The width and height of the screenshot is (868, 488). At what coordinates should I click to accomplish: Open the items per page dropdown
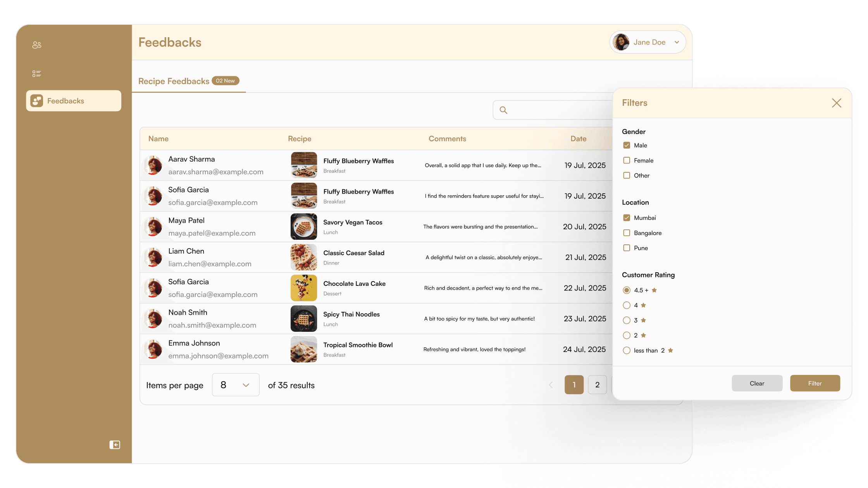[235, 385]
